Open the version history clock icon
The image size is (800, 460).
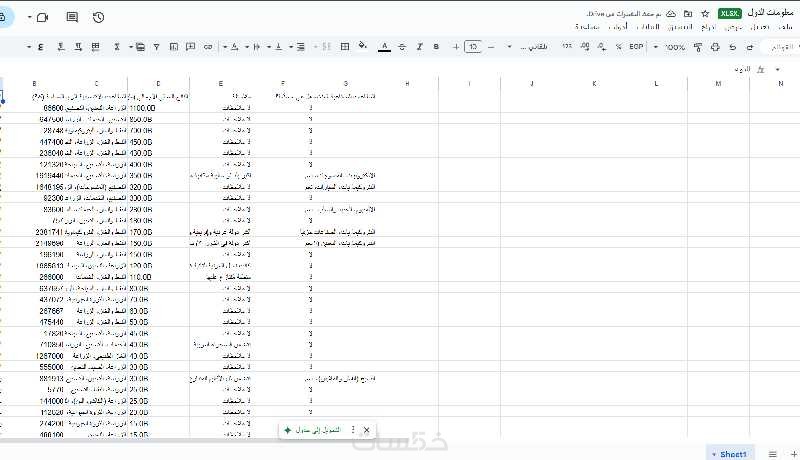[x=98, y=17]
